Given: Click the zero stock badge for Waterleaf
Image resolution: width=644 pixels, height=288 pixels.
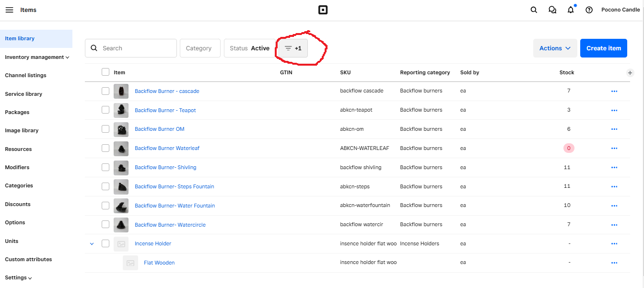Looking at the screenshot, I should 569,148.
